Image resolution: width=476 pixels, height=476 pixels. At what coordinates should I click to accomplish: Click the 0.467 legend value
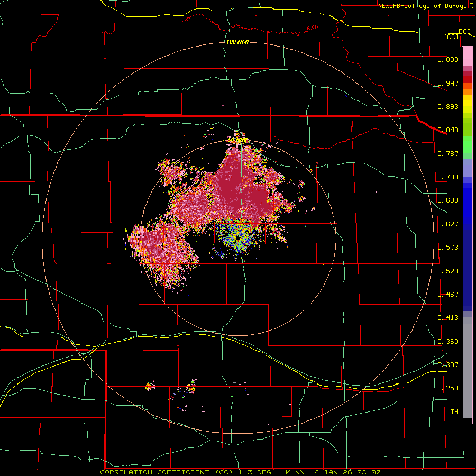click(448, 295)
